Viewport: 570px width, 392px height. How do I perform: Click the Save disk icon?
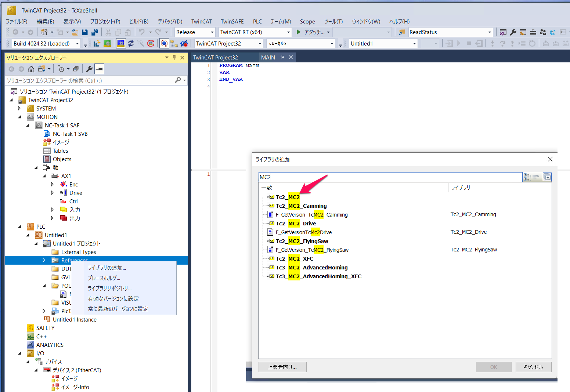[x=85, y=32]
